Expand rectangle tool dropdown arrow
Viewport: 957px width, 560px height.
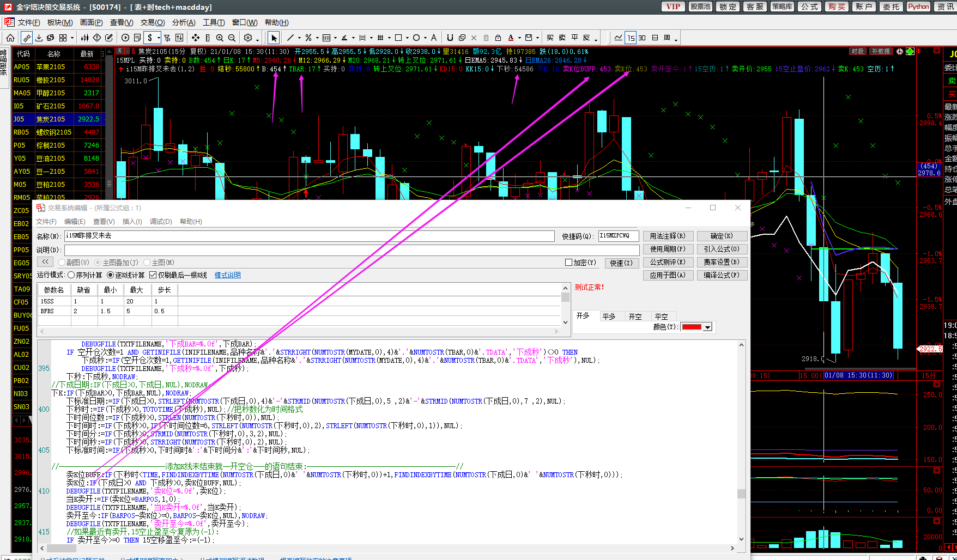tap(407, 38)
